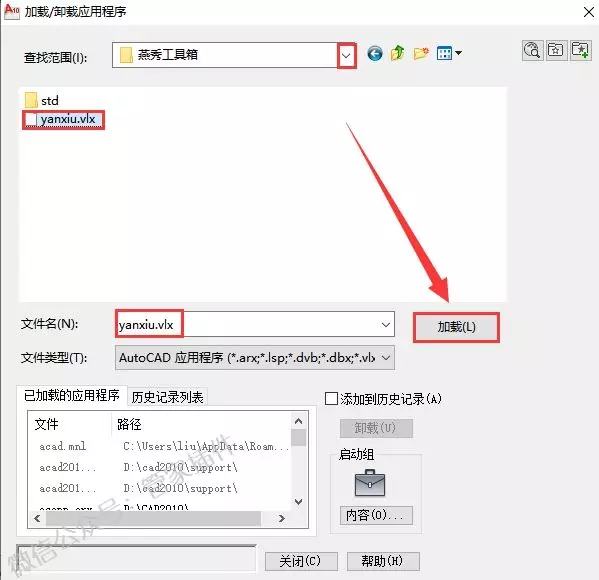Screen dimensions: 599x580
Task: Open the Views menu icon
Action: click(x=449, y=53)
